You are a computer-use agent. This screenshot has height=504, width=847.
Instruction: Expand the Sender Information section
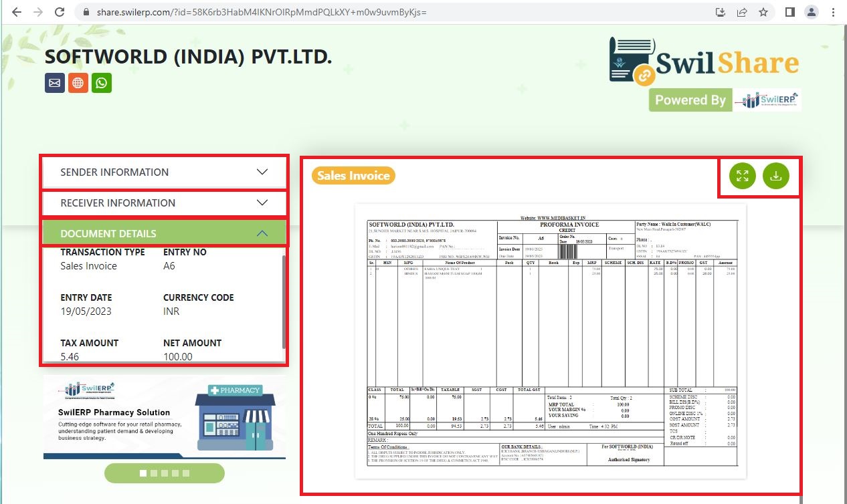(x=165, y=172)
